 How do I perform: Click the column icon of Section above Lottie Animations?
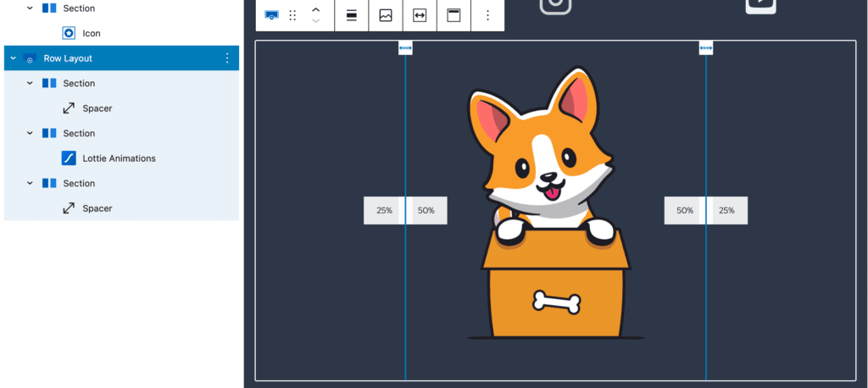tap(49, 133)
